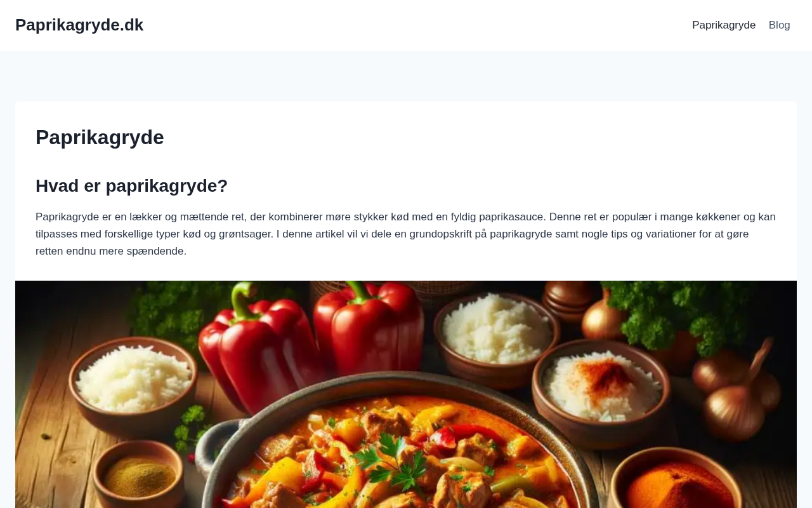Click the introductory paragraph about paprikagryde

pos(406,234)
